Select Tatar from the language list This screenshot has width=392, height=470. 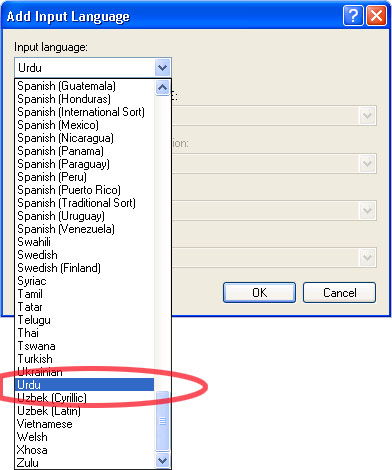(85, 307)
